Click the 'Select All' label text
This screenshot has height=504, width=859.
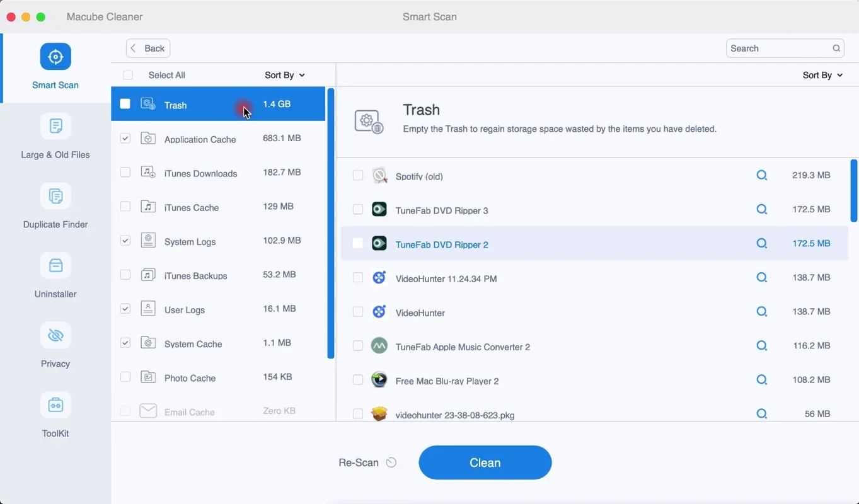pos(167,75)
